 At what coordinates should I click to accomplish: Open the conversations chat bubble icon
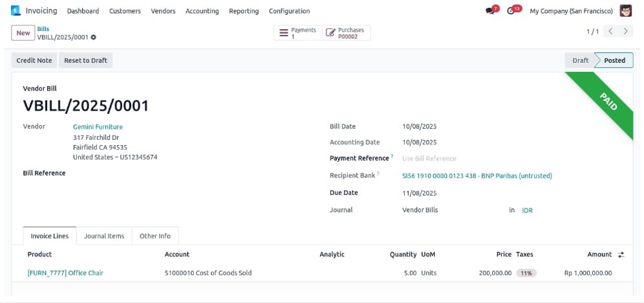pos(490,11)
